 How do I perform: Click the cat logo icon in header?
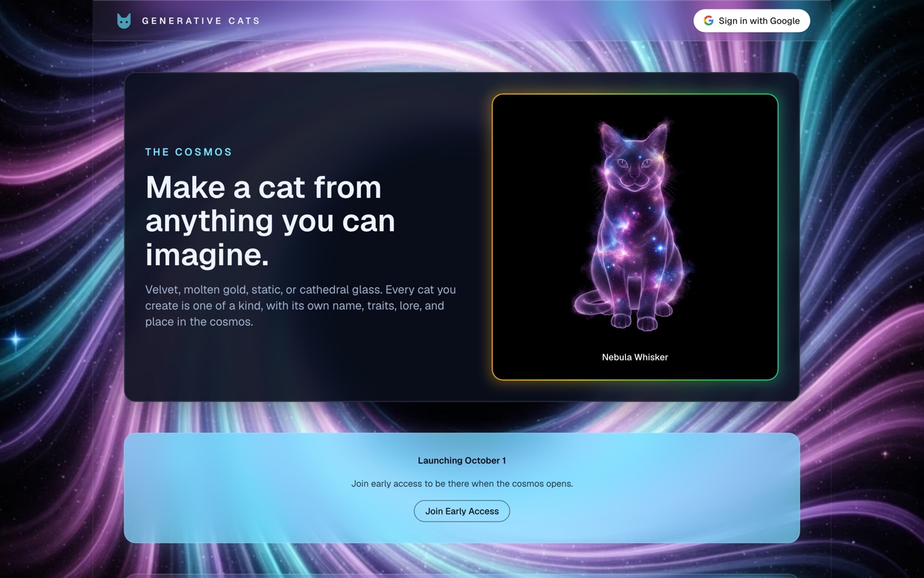[x=124, y=21]
